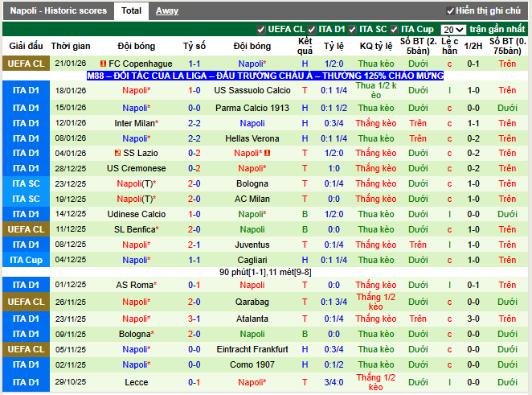532x395 pixels.
Task: Click handicap 1:0 in Cremonese row
Action: pos(334,168)
